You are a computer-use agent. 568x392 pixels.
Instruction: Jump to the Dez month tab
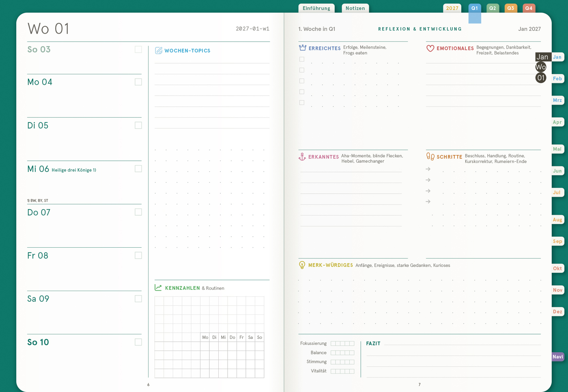(x=558, y=312)
